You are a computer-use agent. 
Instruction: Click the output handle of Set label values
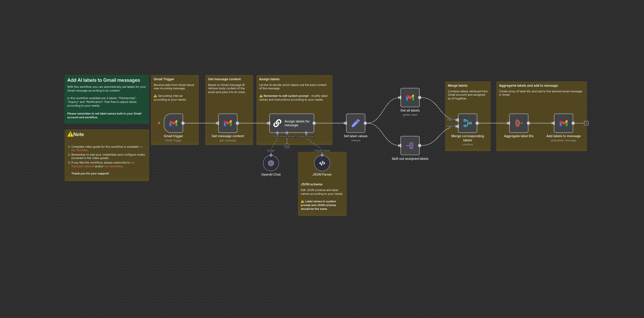tap(365, 123)
